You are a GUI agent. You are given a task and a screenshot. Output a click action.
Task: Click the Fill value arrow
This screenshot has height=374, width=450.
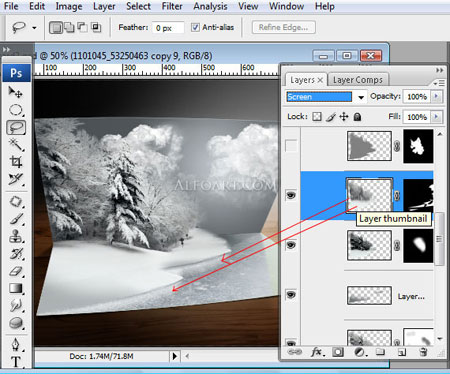coord(436,117)
